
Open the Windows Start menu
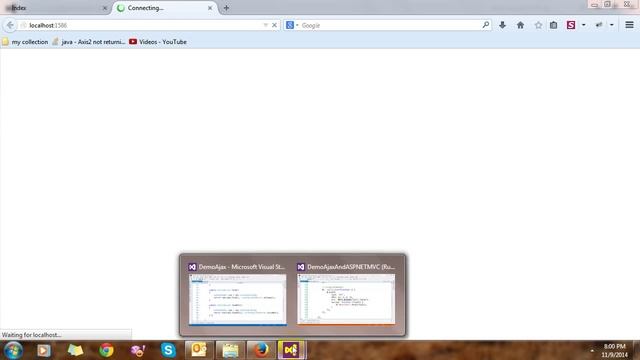point(13,350)
